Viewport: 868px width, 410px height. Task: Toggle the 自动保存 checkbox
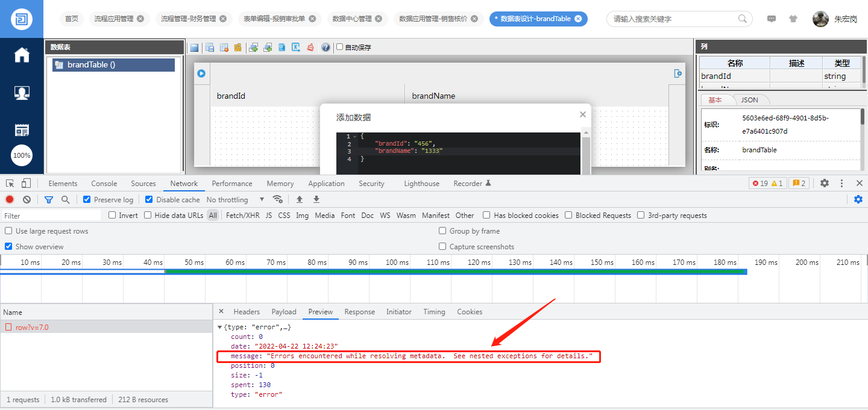(340, 47)
